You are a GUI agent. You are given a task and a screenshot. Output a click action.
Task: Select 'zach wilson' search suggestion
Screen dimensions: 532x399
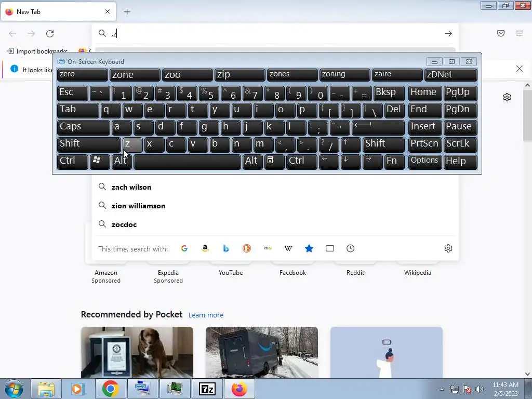[275, 187]
